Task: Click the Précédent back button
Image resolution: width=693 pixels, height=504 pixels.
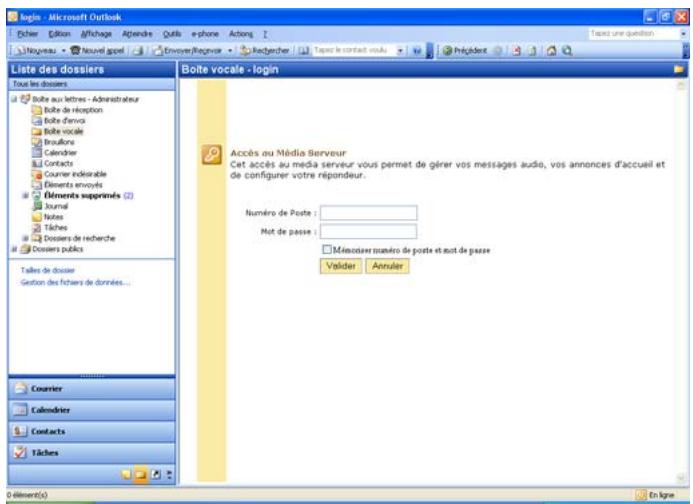Action: point(465,51)
